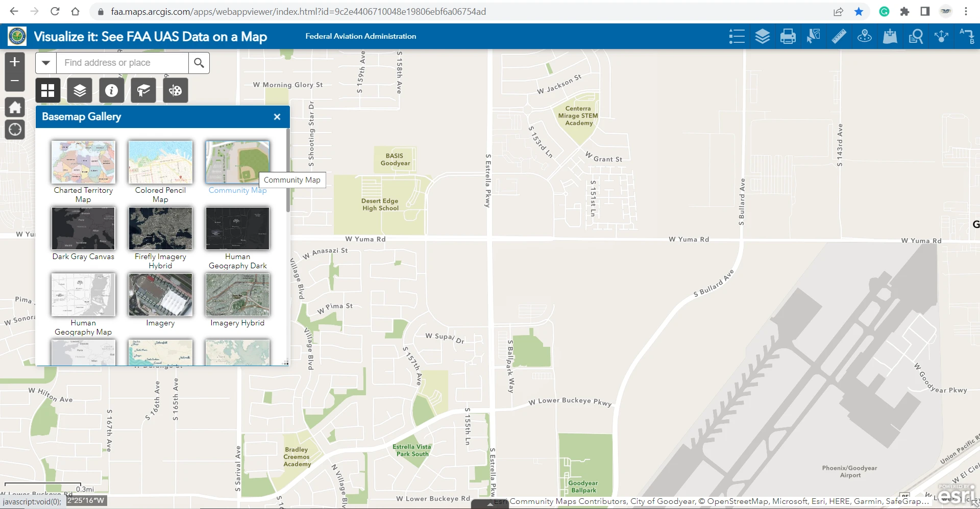
Task: Open the Query search widget
Action: 916,36
